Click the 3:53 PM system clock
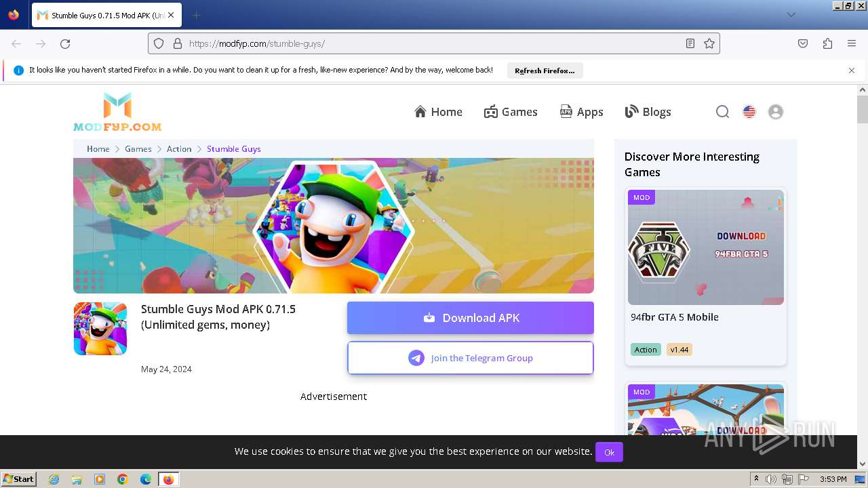This screenshot has height=488, width=868. 833,479
